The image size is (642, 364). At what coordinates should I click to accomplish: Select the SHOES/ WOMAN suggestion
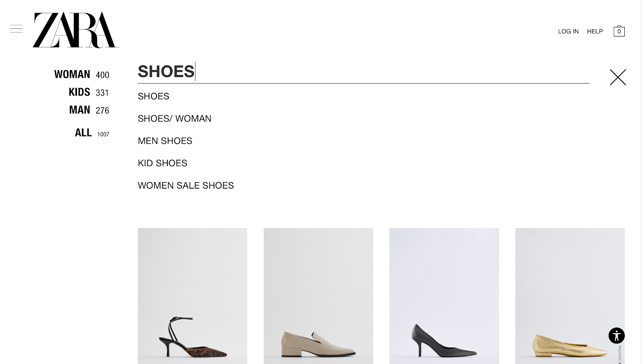[175, 118]
